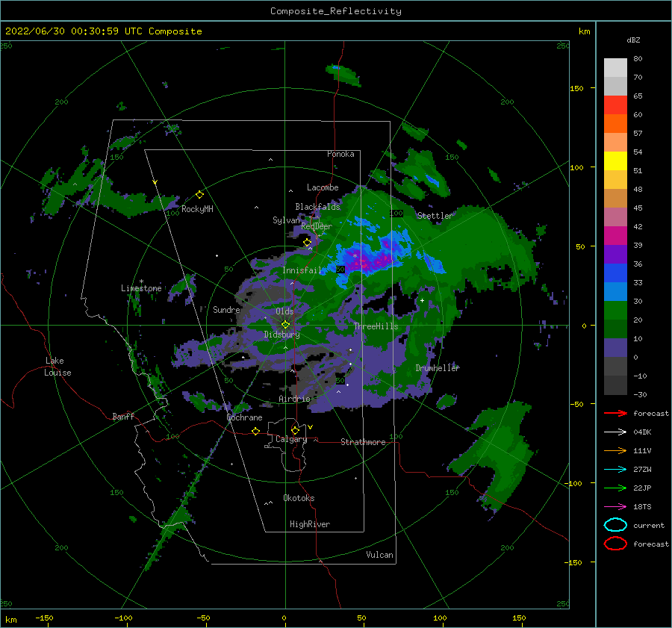
Task: Click the Airdrie city label
Action: (x=294, y=399)
